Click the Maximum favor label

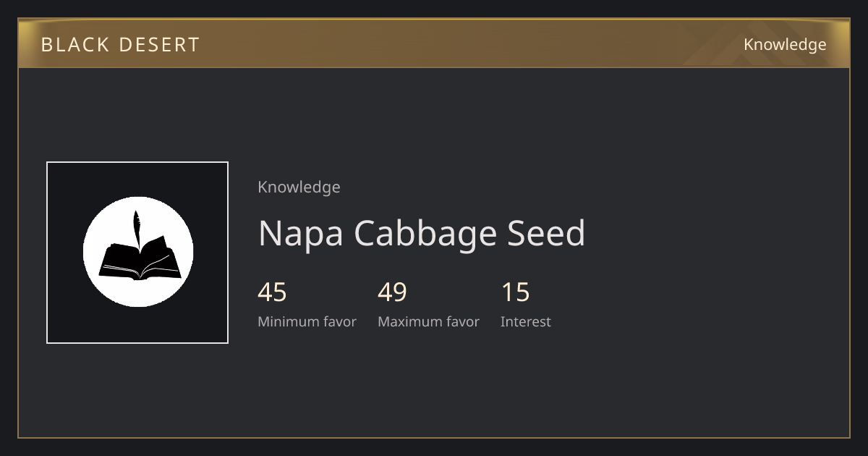click(428, 321)
